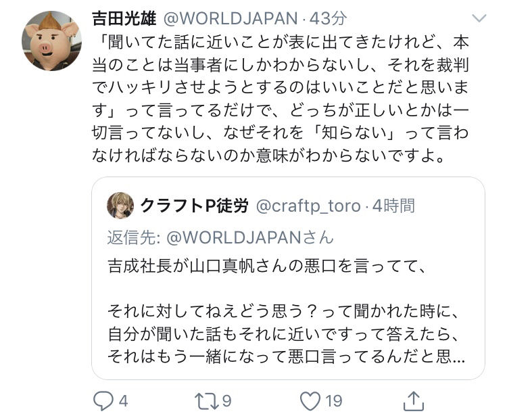This screenshot has width=507, height=420.
Task: Open the quoted tweet body text
Action: pos(286,311)
